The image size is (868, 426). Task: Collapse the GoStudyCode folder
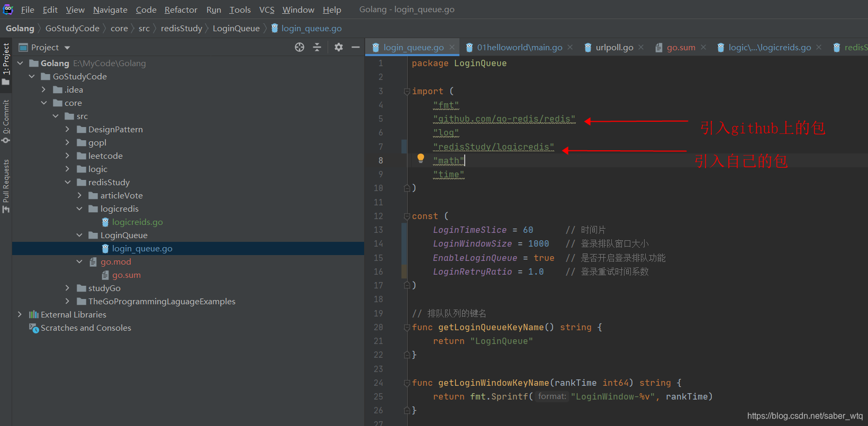click(x=32, y=76)
